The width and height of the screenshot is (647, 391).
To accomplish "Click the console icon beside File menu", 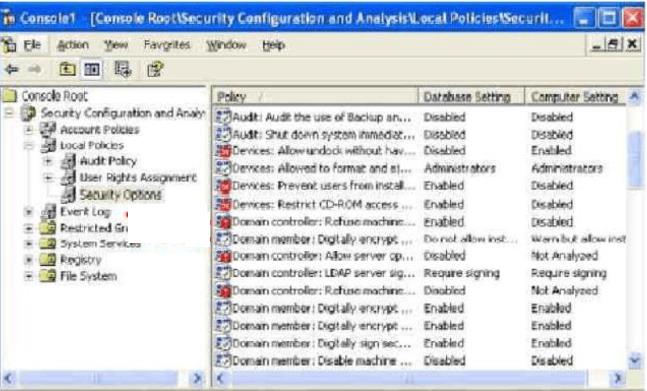I will point(9,45).
